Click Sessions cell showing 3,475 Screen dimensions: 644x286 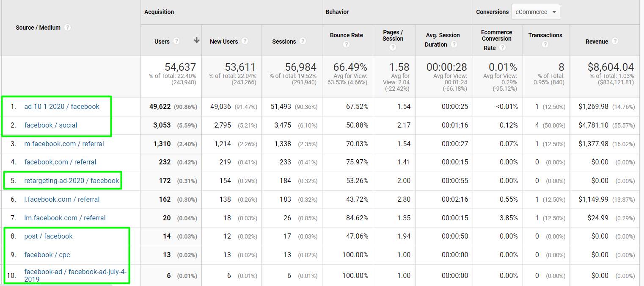[x=283, y=125]
